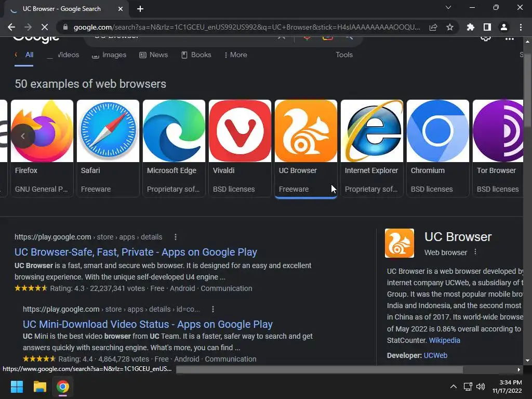Open the network status tray icon

(468, 387)
